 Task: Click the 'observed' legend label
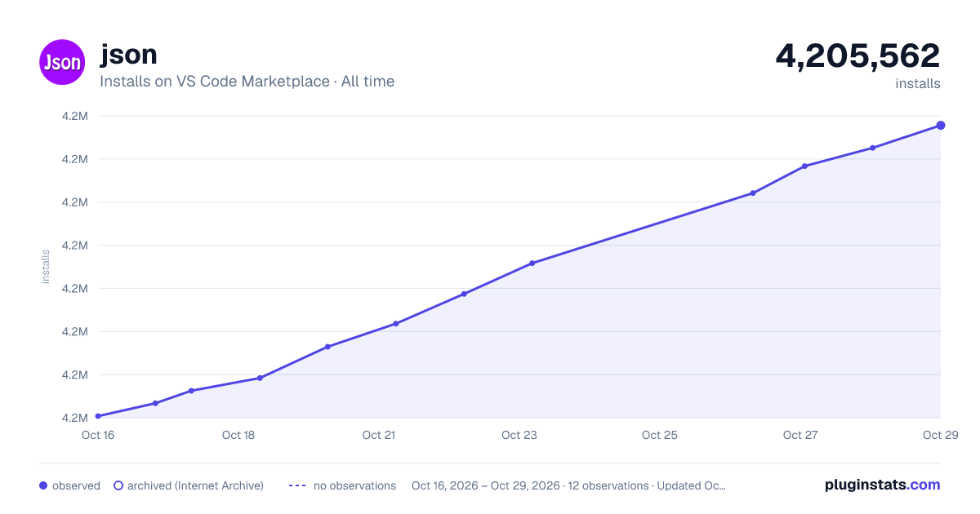point(76,485)
